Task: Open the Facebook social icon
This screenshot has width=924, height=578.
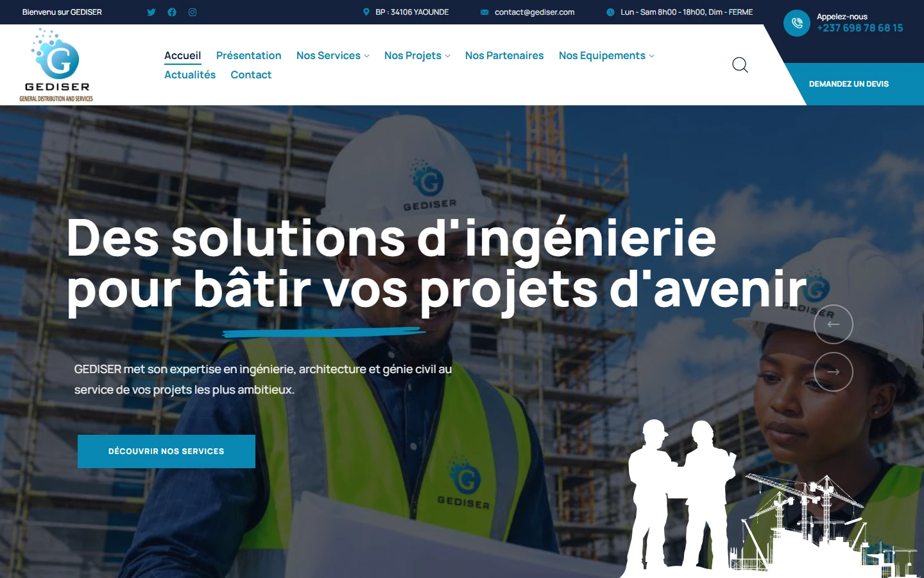Action: click(172, 12)
